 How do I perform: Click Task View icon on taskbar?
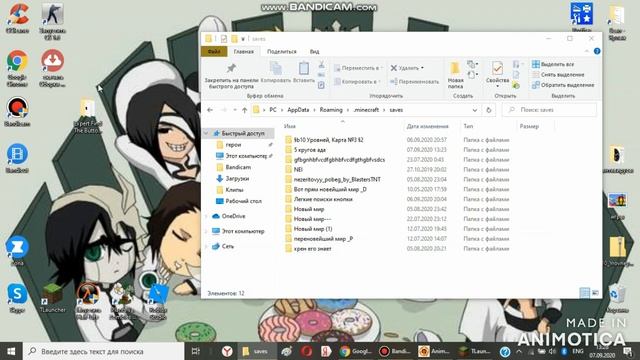(196, 351)
